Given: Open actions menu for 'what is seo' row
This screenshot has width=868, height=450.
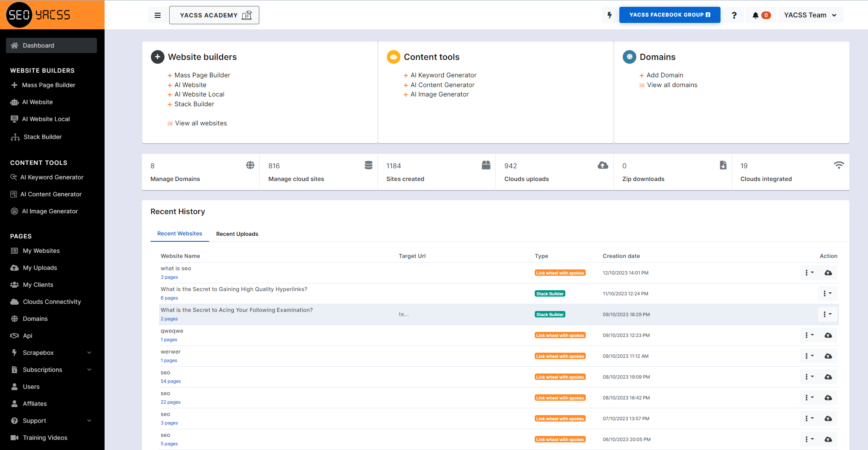Looking at the screenshot, I should click(809, 273).
